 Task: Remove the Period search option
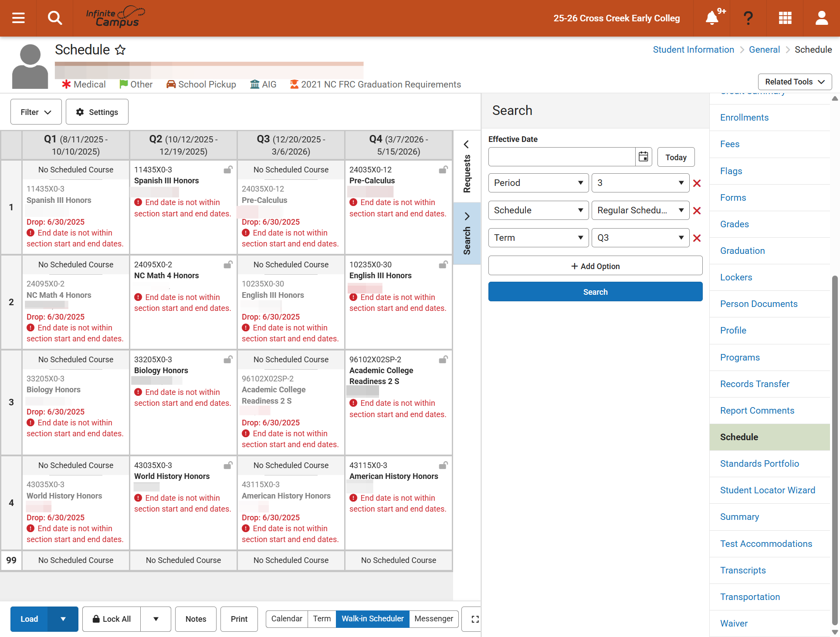tap(697, 183)
